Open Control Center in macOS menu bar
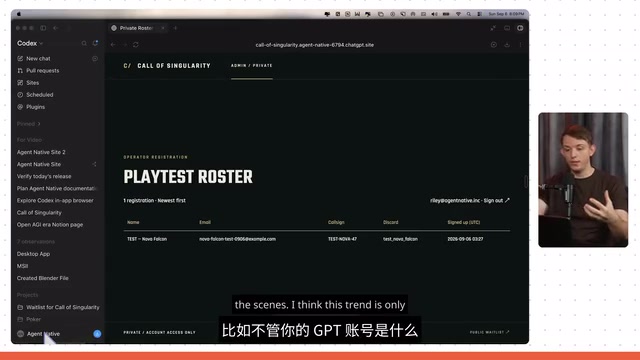640x360 pixels. (480, 14)
